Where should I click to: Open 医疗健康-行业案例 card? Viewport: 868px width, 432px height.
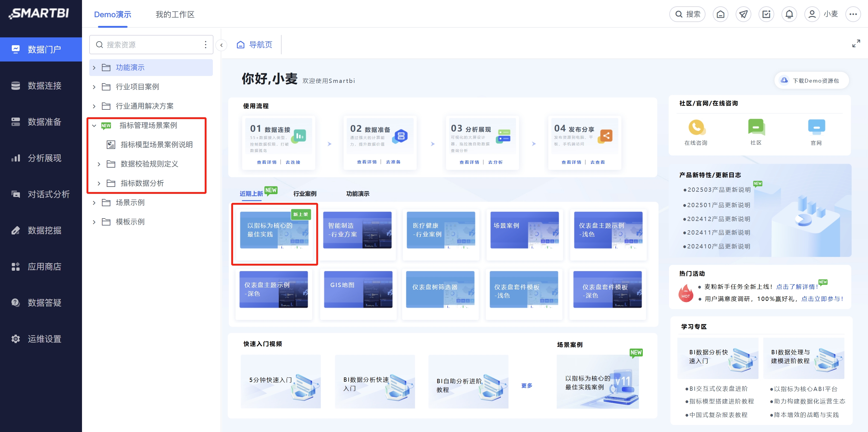click(441, 230)
